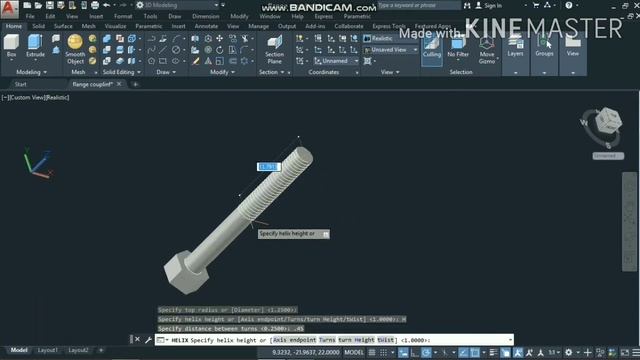The width and height of the screenshot is (640, 360).
Task: Click the Move Gizmo icon
Action: (x=487, y=50)
